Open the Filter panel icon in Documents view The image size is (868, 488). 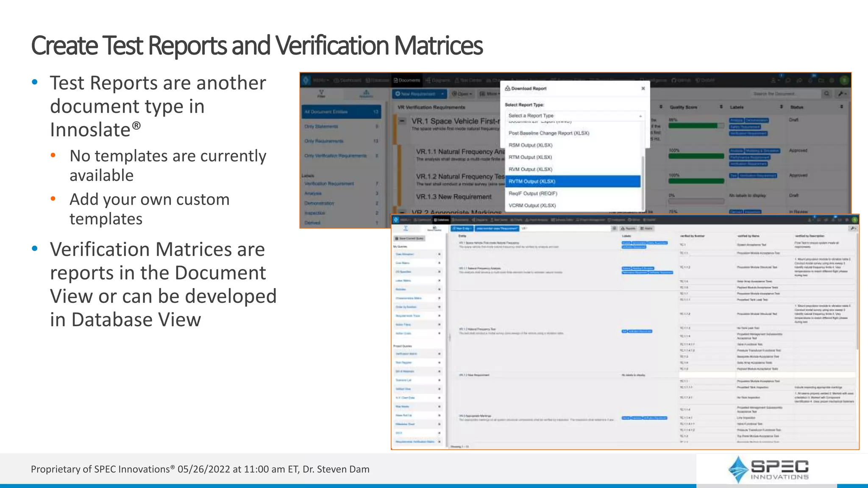pos(321,93)
